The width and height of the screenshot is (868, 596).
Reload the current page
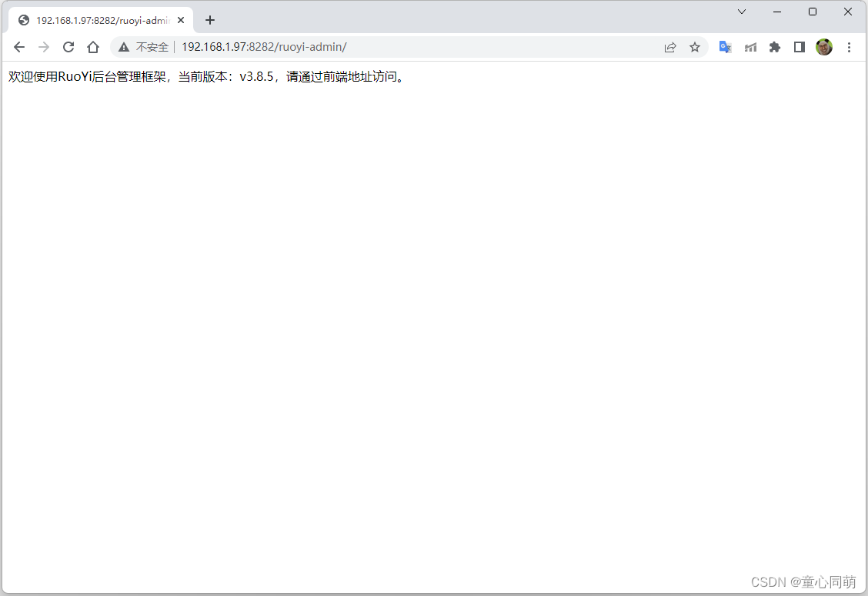(x=68, y=47)
